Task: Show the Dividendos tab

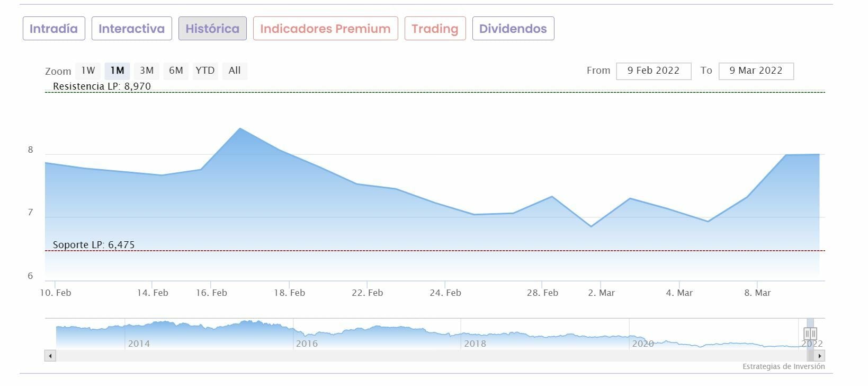Action: (513, 29)
